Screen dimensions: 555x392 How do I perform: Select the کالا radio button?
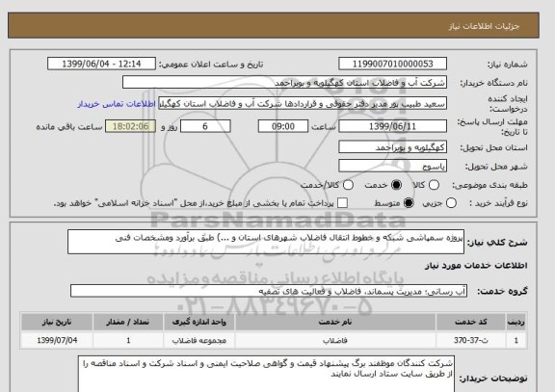point(434,185)
